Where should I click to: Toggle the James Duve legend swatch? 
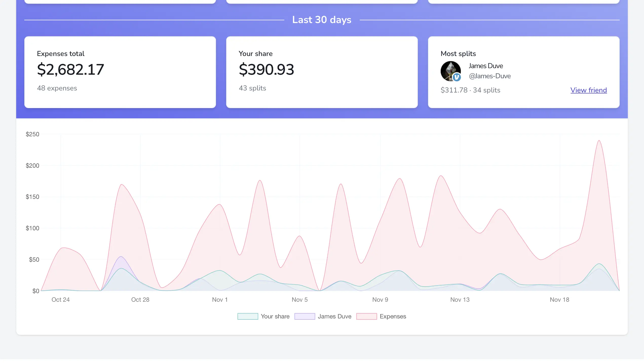tap(305, 316)
